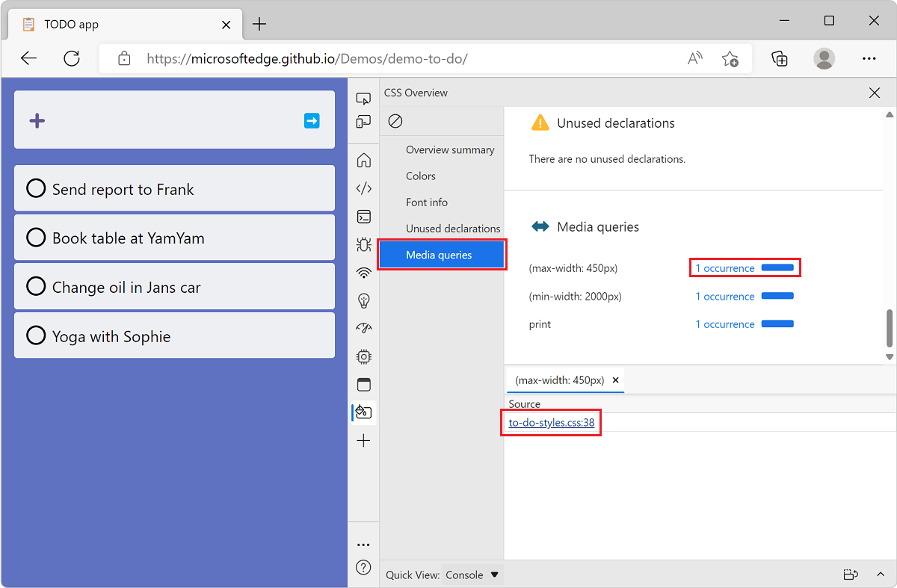Toggle the device emulation tool

(x=363, y=121)
